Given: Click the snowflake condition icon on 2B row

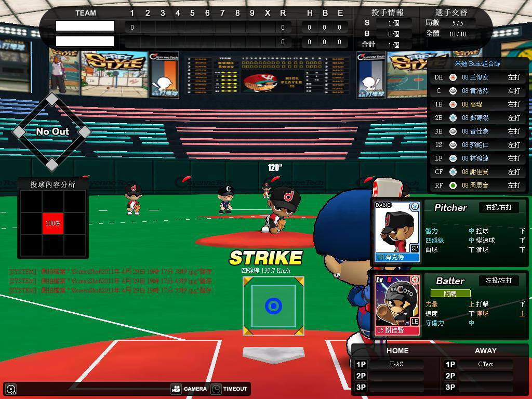Looking at the screenshot, I should coord(453,118).
